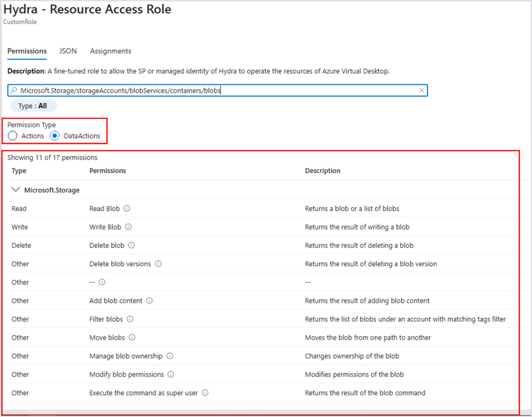Open info icon for Manage blob ownership
Image resolution: width=532 pixels, height=417 pixels.
170,355
